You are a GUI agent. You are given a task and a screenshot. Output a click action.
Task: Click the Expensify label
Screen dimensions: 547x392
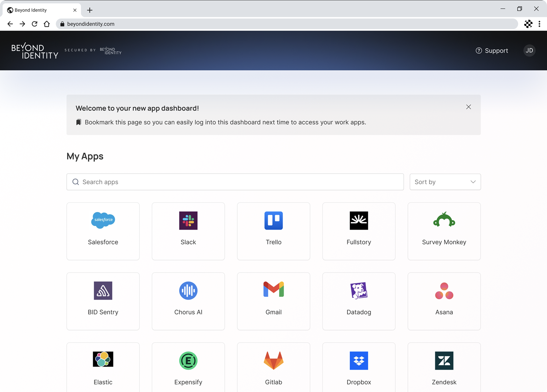[188, 382]
